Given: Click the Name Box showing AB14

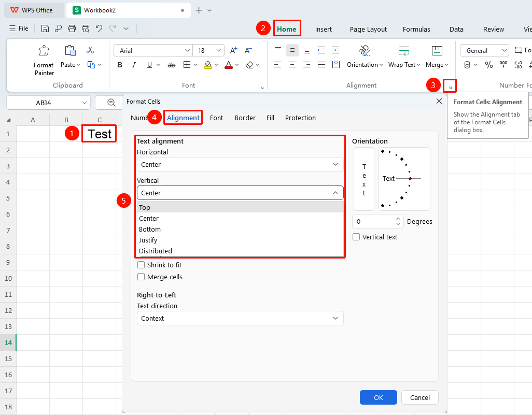Looking at the screenshot, I should pyautogui.click(x=49, y=103).
